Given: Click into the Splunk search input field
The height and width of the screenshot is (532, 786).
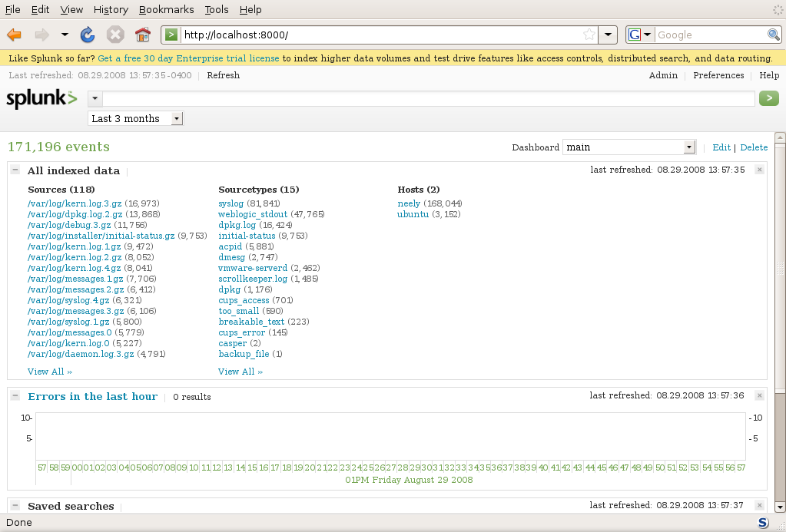Looking at the screenshot, I should tap(429, 99).
